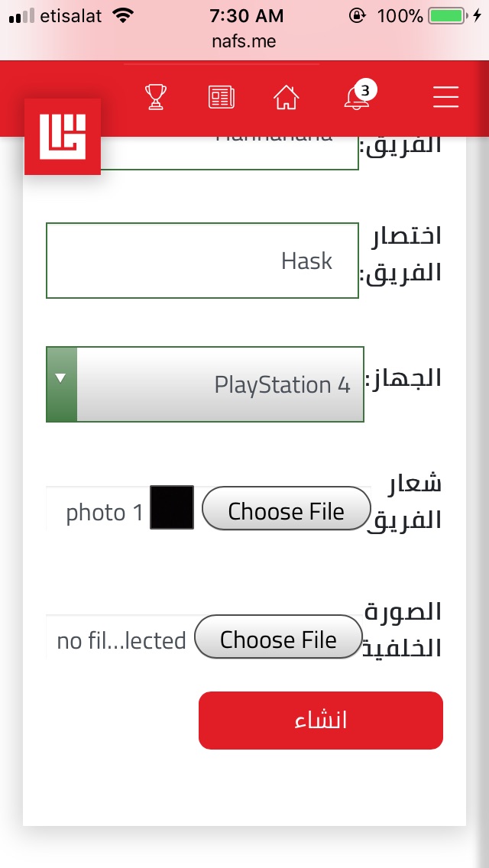Tap the no file selected text
This screenshot has width=489, height=868.
[x=121, y=640]
